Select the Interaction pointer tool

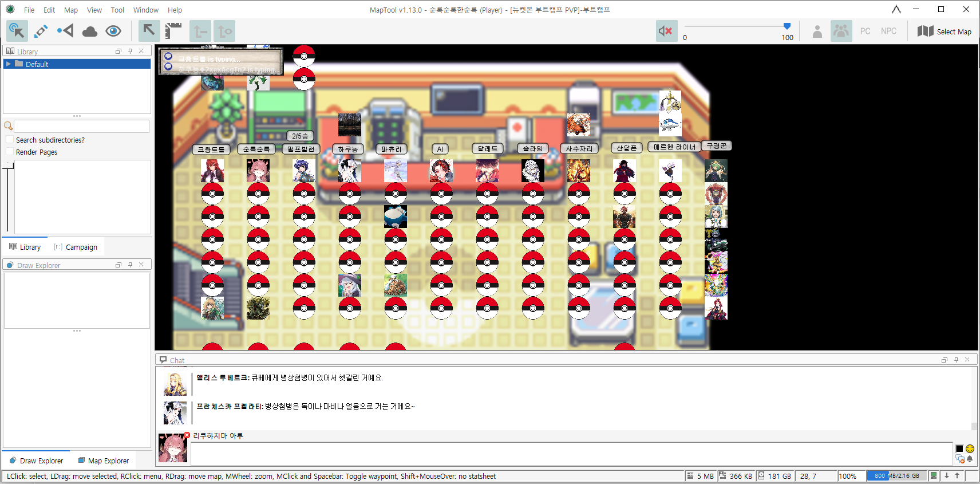pos(17,31)
